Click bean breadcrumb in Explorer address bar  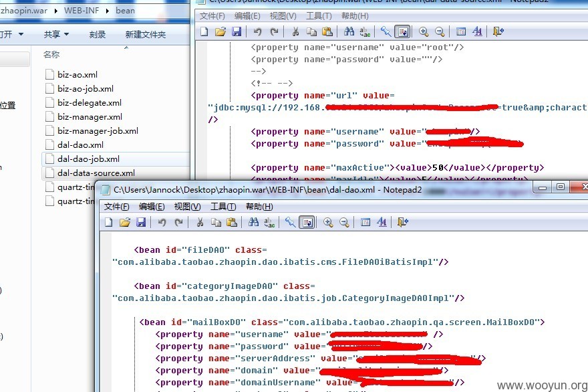coord(125,11)
